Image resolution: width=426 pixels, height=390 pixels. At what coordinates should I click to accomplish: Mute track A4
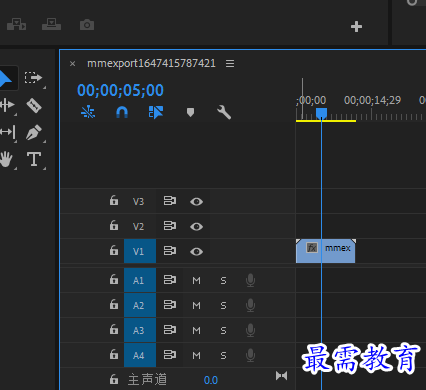coord(197,356)
